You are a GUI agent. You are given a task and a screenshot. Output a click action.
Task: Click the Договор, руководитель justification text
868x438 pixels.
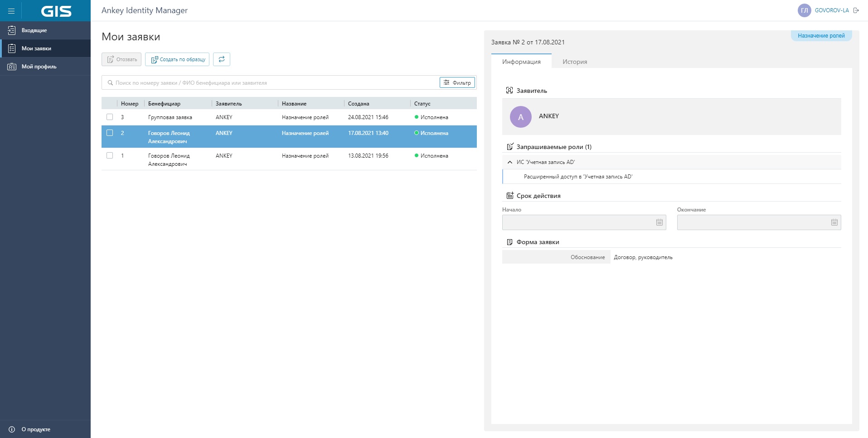click(643, 257)
